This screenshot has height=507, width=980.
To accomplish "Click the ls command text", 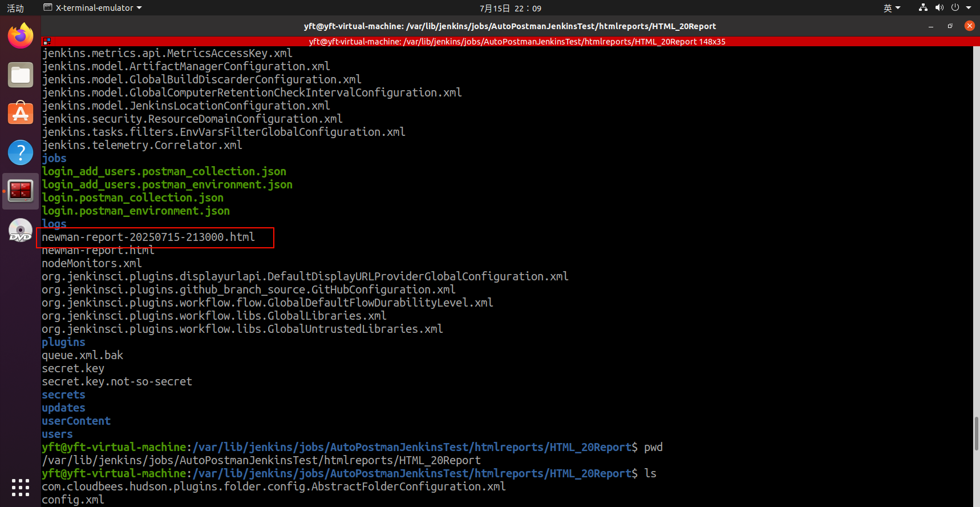I will (x=650, y=473).
